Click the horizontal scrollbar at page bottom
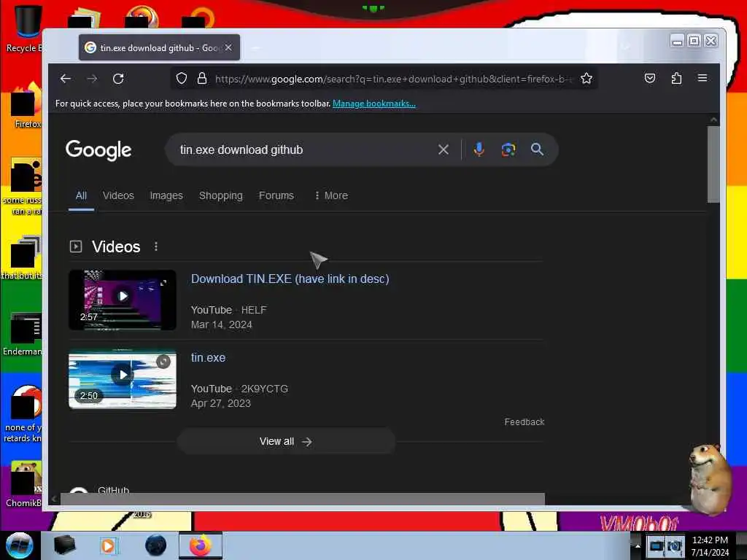Image resolution: width=747 pixels, height=560 pixels. (303, 499)
